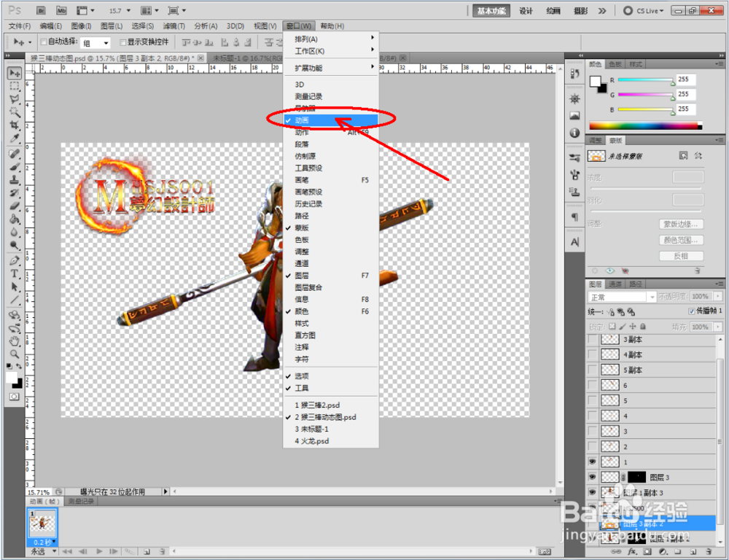Enable Show Transform Controls checkbox
The image size is (729, 560).
(122, 42)
